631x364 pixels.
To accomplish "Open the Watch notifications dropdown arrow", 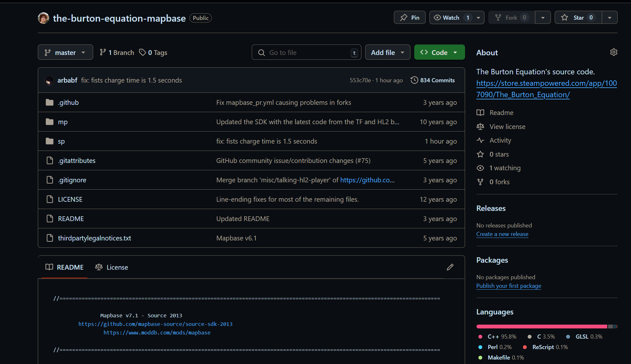I will click(478, 17).
